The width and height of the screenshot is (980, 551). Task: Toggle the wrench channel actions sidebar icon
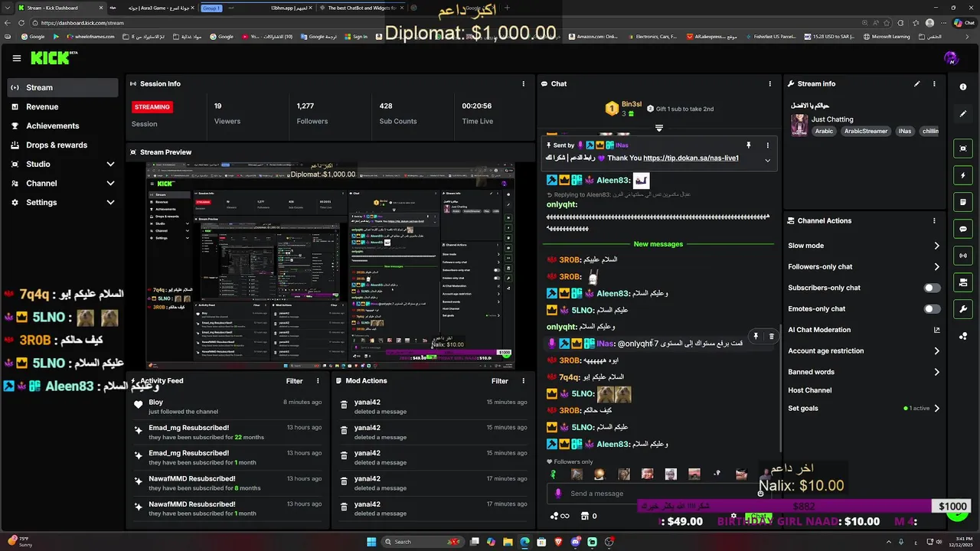pyautogui.click(x=963, y=309)
